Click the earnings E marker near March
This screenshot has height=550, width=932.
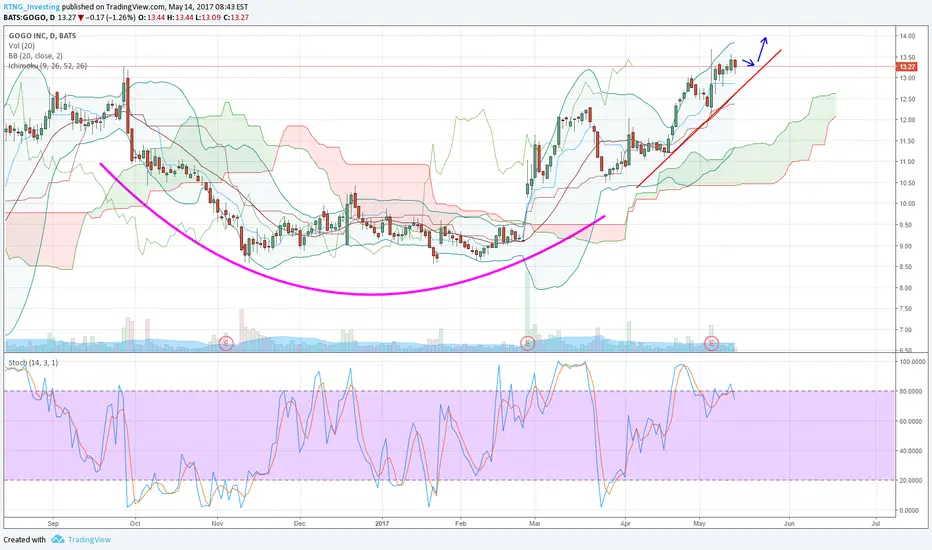527,342
